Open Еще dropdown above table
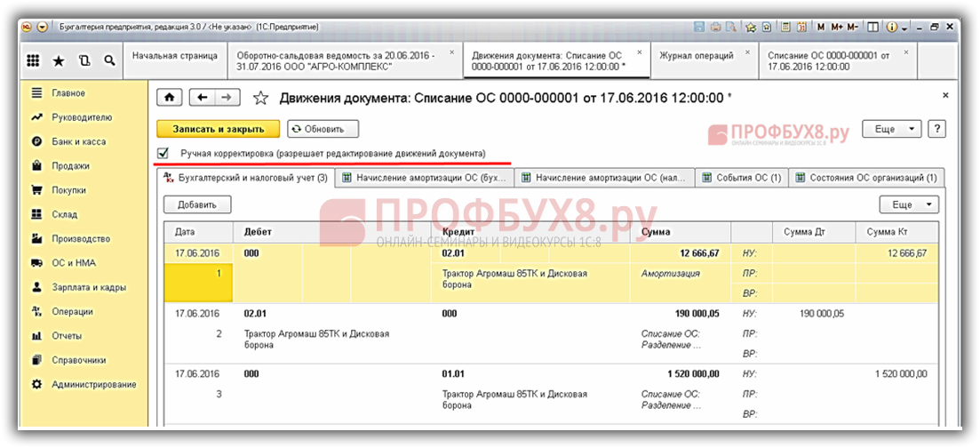Viewport: 980px width, 448px height. (x=909, y=204)
